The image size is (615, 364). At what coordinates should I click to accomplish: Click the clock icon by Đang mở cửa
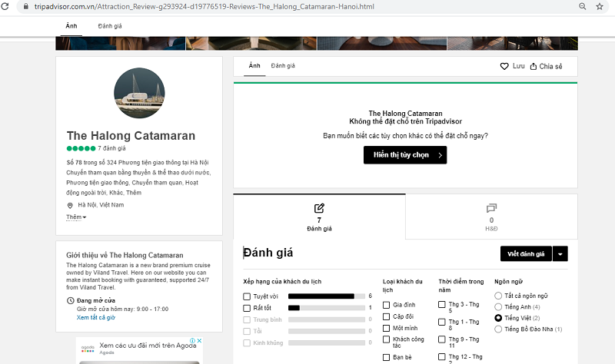(70, 300)
